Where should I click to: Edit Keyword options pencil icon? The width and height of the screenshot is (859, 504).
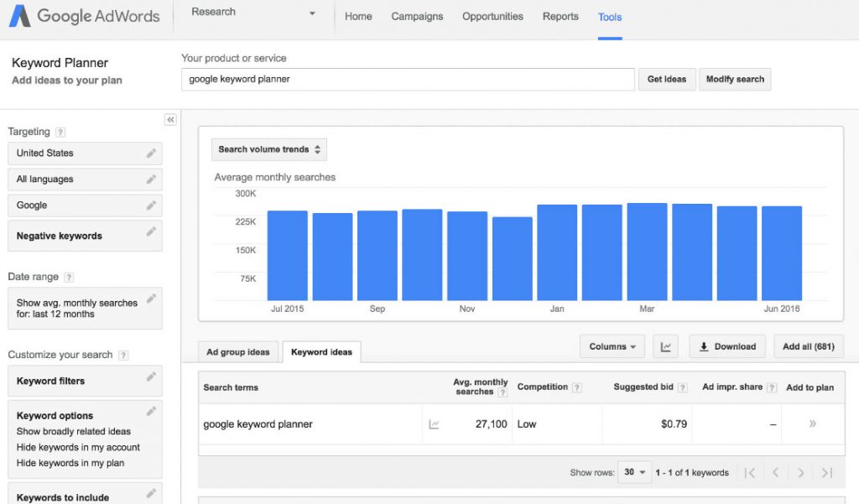point(151,412)
